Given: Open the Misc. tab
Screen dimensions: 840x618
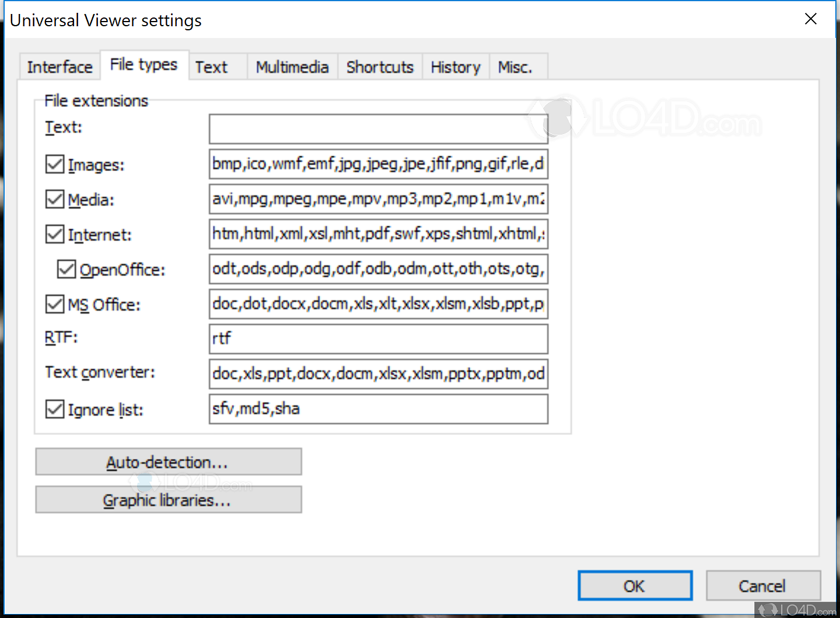Looking at the screenshot, I should pos(516,66).
